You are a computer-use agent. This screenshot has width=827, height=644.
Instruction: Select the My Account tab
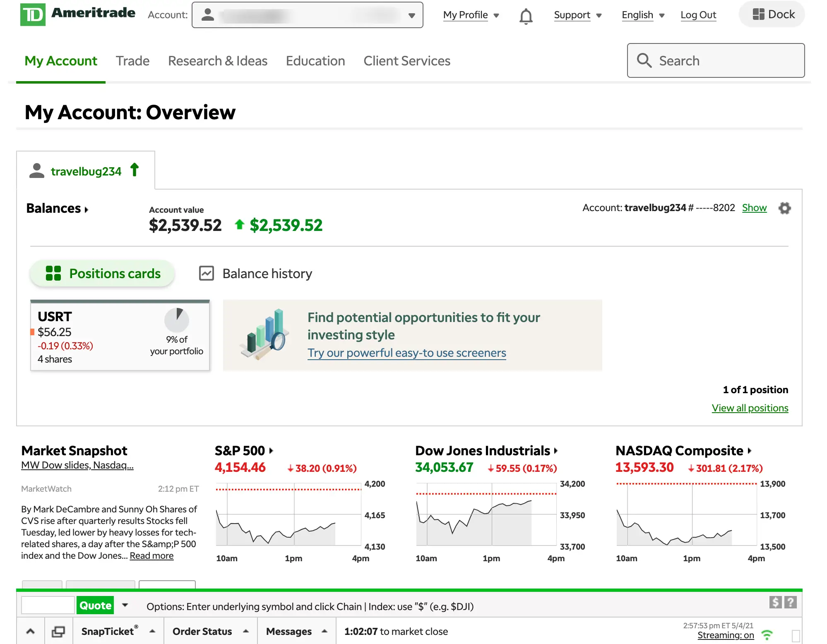61,61
